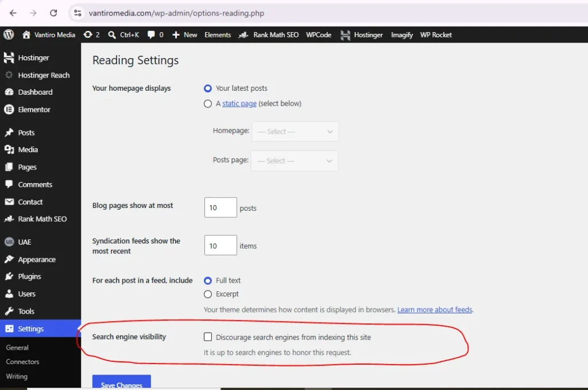This screenshot has height=390, width=588.
Task: Click the Comments sidebar bubble icon
Action: tap(9, 184)
